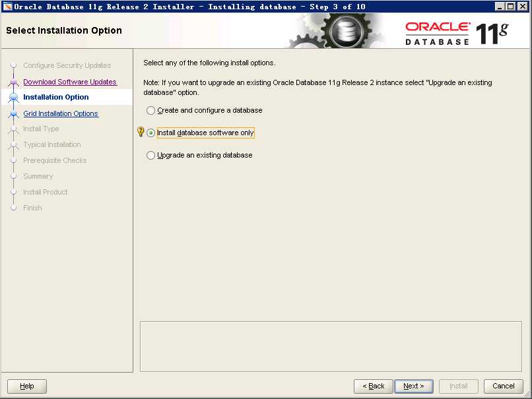Click the Typical Installation step label
Viewport: 532px width, 399px height.
[x=52, y=144]
